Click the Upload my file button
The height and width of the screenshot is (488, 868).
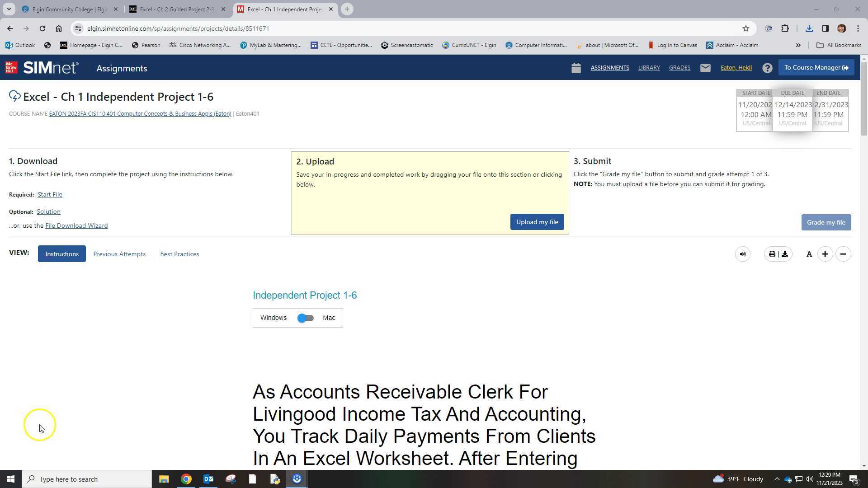[537, 222]
